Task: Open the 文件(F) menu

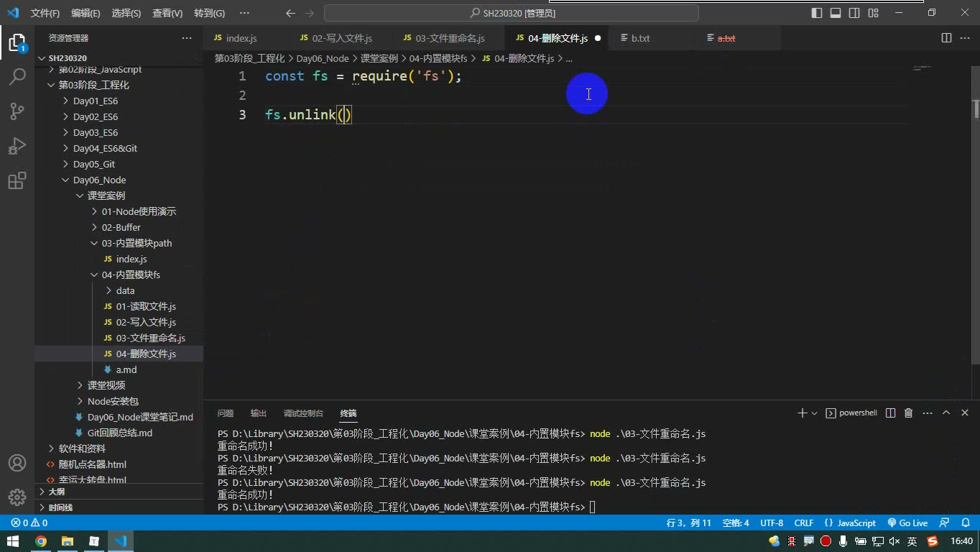Action: (x=45, y=13)
